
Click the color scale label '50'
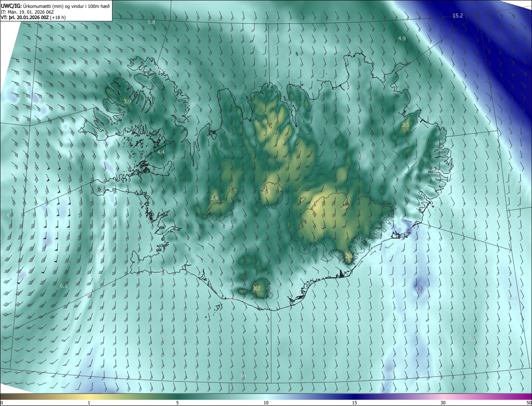tap(529, 403)
